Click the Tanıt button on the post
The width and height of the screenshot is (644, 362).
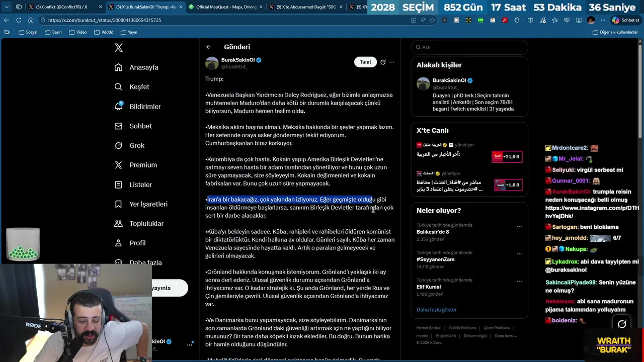[x=365, y=62]
